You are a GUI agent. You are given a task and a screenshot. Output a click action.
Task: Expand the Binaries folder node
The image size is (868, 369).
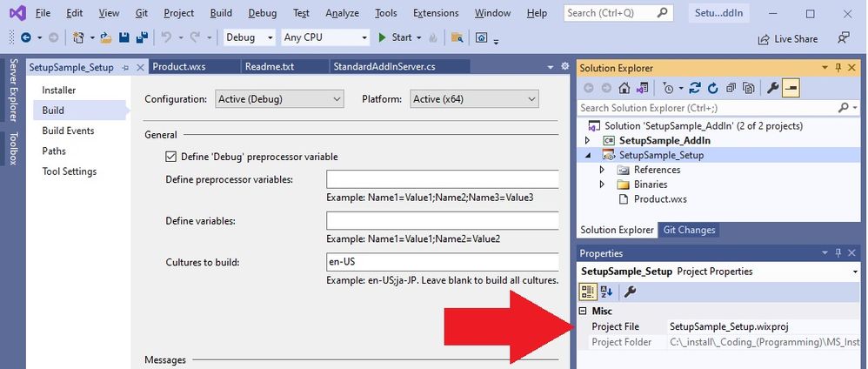(602, 184)
